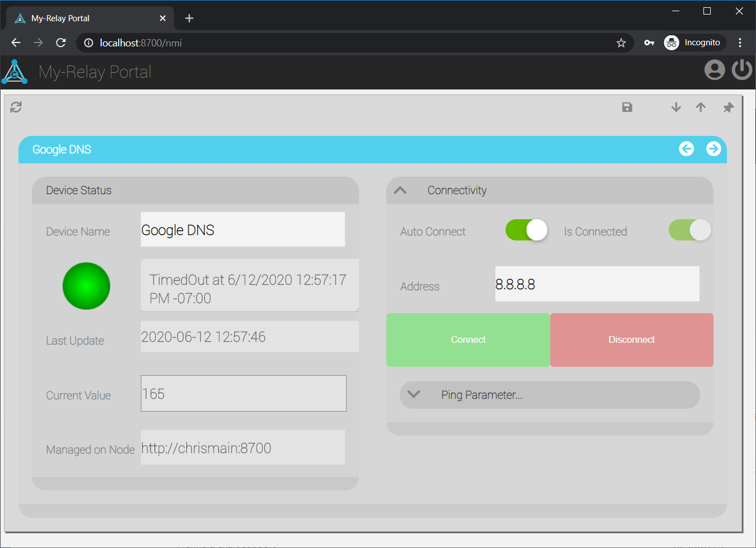756x548 pixels.
Task: Click the red Disconnect button
Action: point(632,340)
